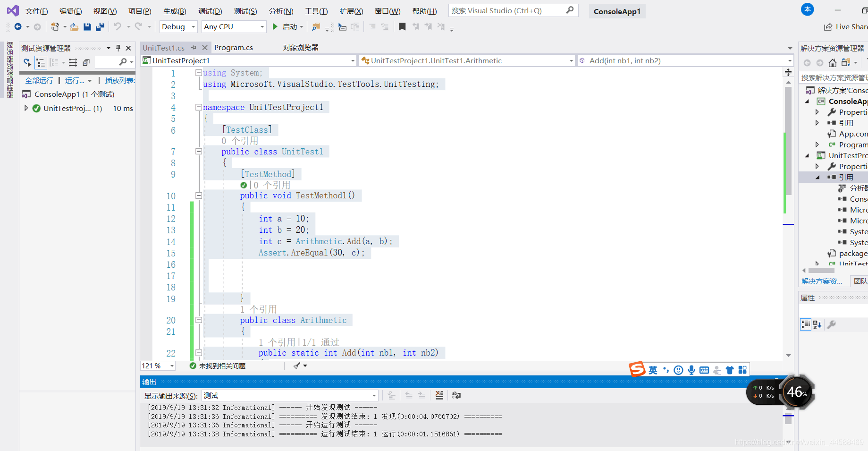Click the Sogou emoji smiley icon
Viewport: 868px width, 451px height.
click(x=678, y=370)
